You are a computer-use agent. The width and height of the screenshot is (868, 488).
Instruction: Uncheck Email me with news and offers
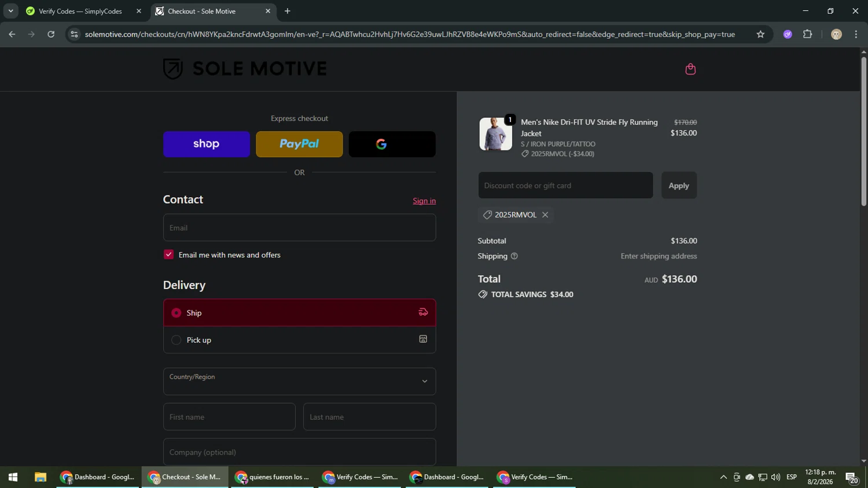(168, 254)
